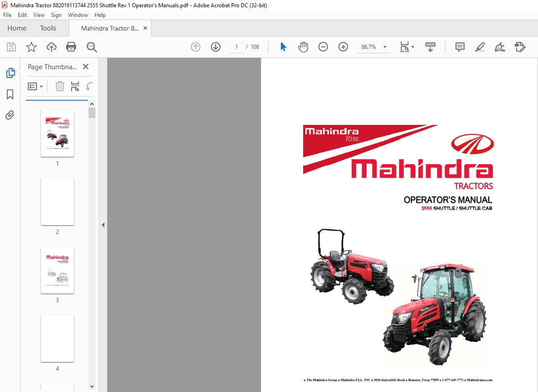
Task: Select the page 4 blank thumbnail
Action: click(57, 338)
